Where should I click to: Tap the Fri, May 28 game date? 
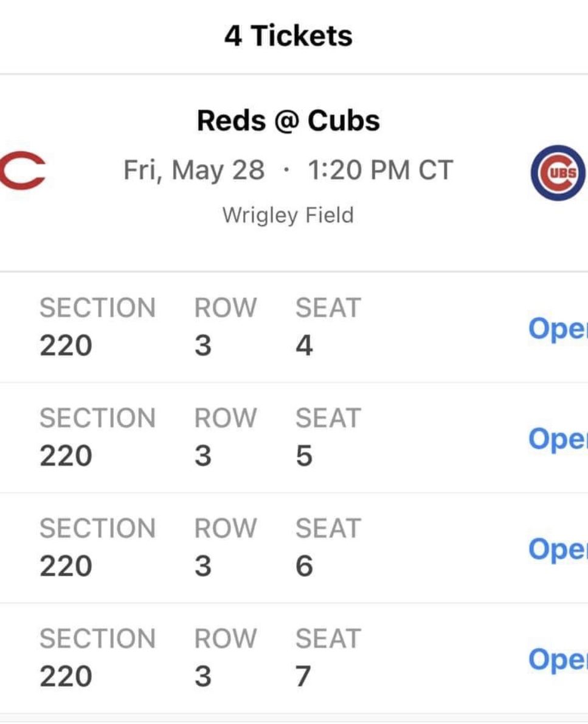194,170
